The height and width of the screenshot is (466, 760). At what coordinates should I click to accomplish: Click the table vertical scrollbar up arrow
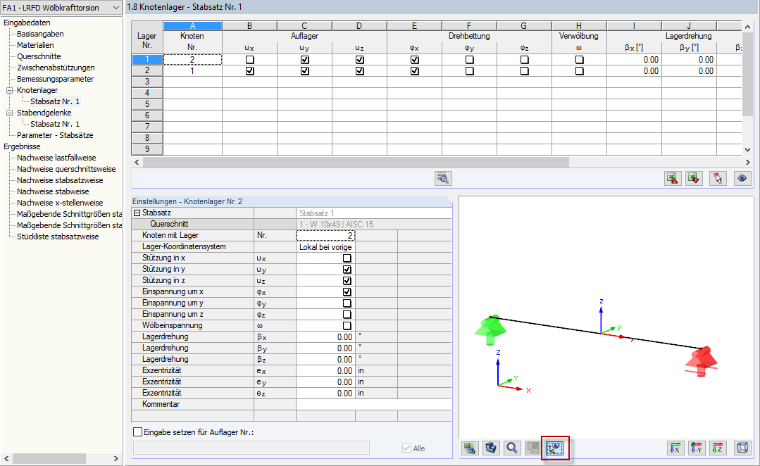point(747,27)
